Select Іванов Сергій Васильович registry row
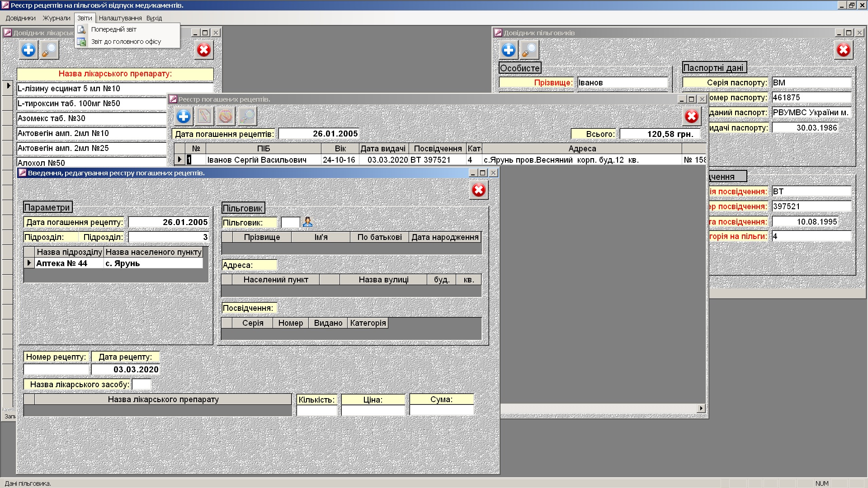Screen dimensions: 868x488 (x=440, y=160)
